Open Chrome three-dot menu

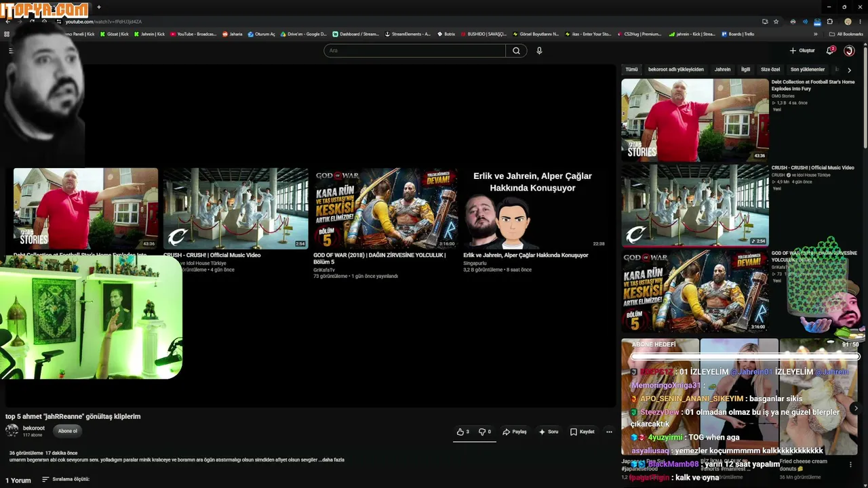861,22
